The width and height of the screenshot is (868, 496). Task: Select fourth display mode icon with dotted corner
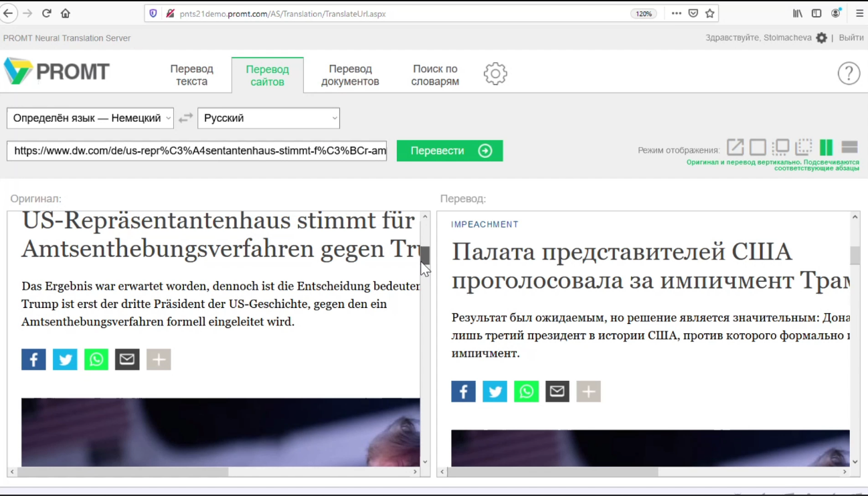coord(804,147)
